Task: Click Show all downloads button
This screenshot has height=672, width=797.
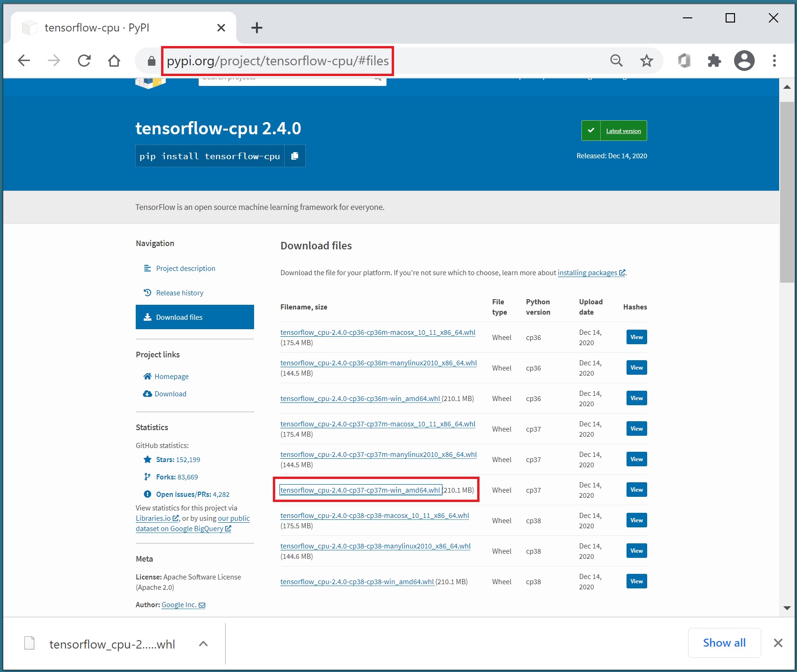Action: (724, 643)
